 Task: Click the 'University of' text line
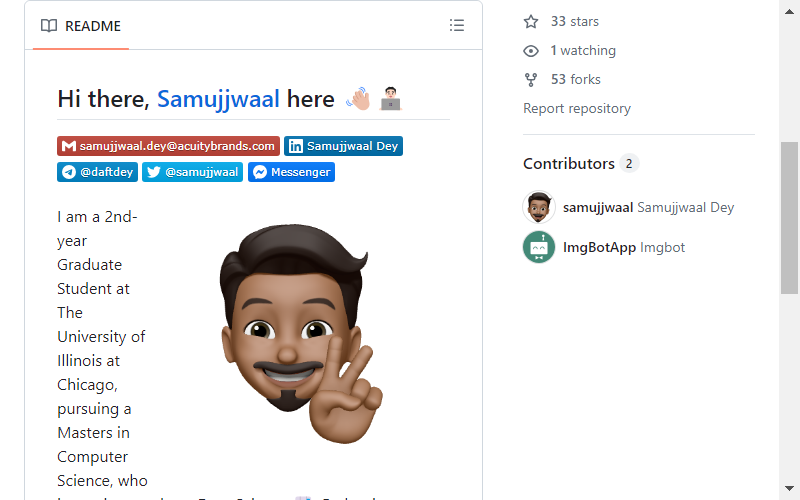coord(101,337)
